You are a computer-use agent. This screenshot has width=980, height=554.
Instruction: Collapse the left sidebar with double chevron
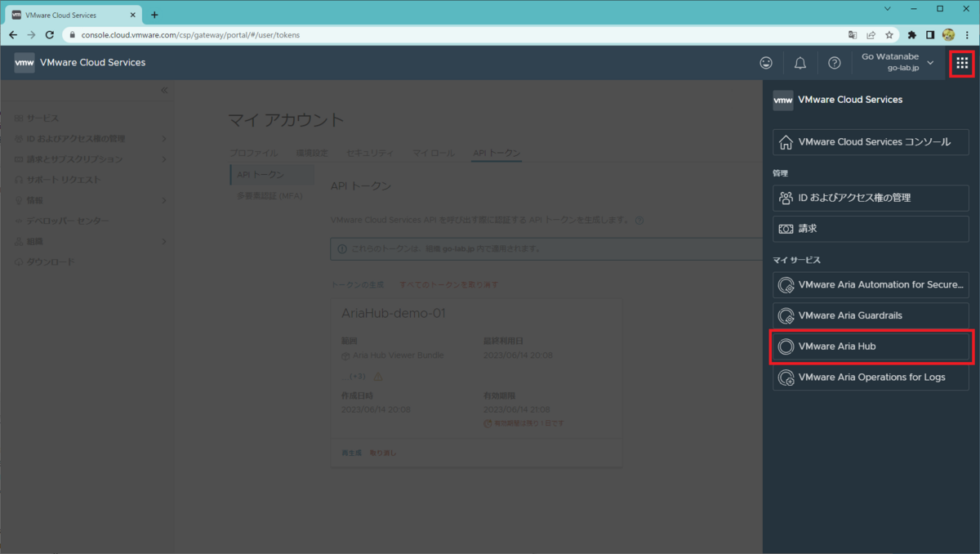click(163, 91)
